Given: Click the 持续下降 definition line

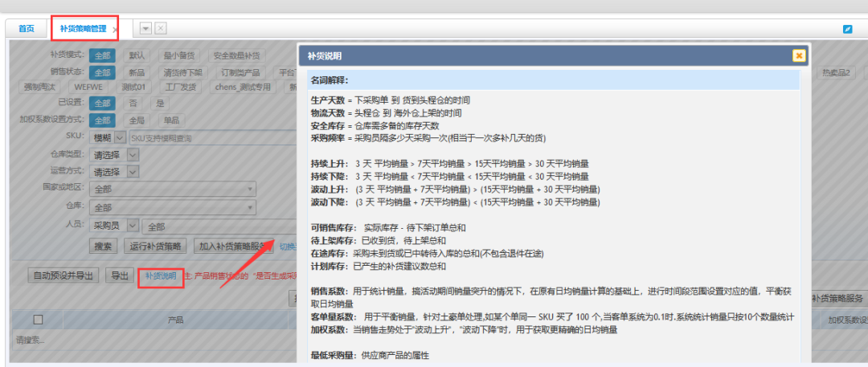Looking at the screenshot, I should pyautogui.click(x=450, y=177).
